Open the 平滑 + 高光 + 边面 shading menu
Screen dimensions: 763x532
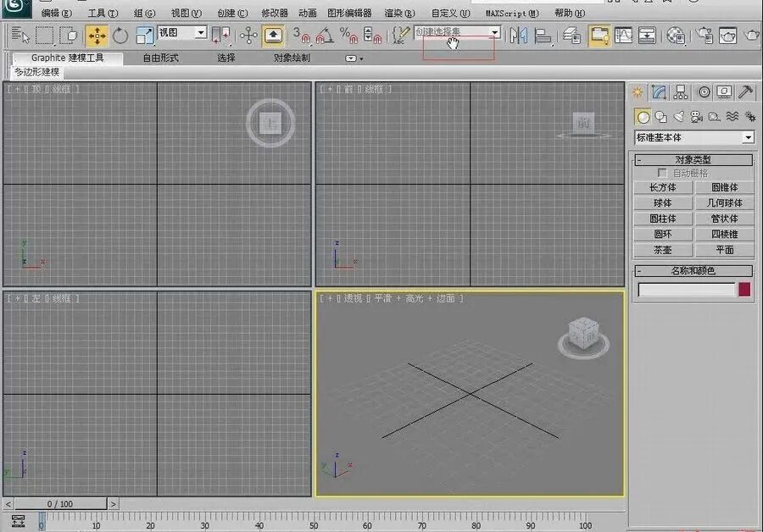(x=415, y=298)
